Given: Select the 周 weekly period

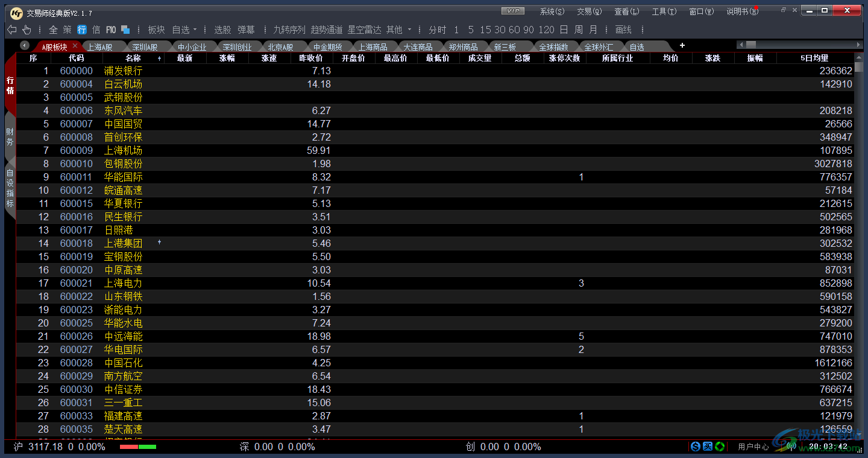Looking at the screenshot, I should pos(579,30).
